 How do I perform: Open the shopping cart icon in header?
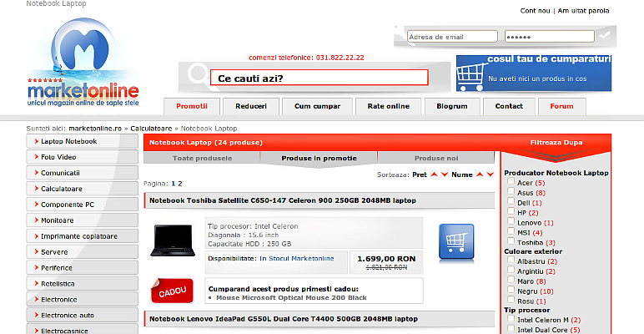[x=470, y=78]
